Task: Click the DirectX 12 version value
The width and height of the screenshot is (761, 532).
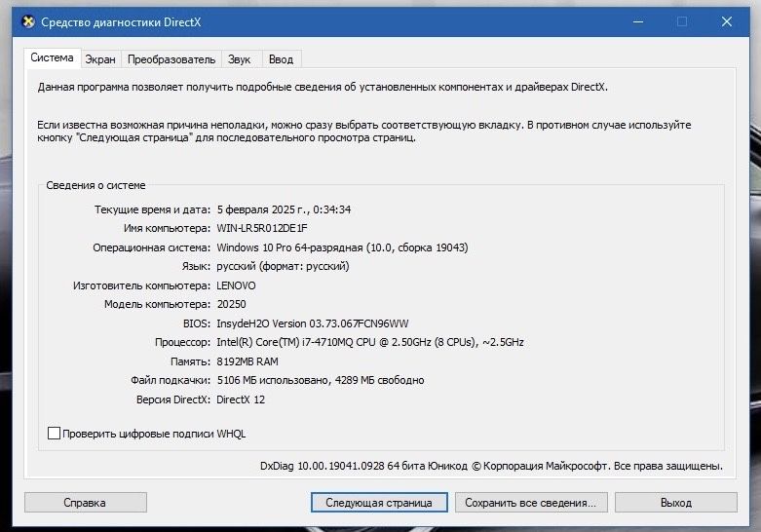Action: (241, 399)
